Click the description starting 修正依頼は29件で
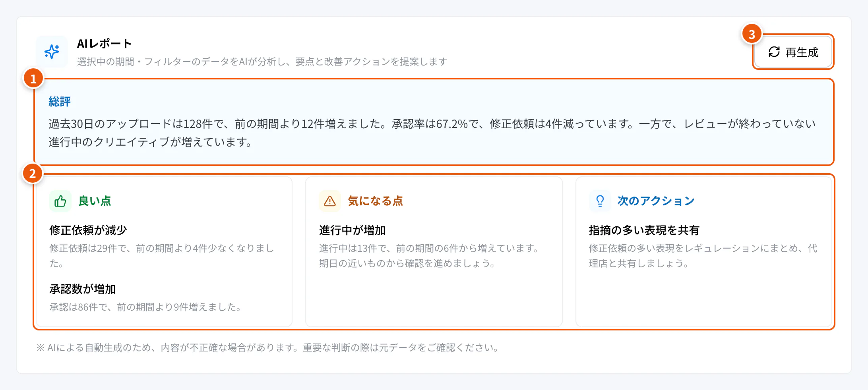Image resolution: width=868 pixels, height=390 pixels. point(162,256)
